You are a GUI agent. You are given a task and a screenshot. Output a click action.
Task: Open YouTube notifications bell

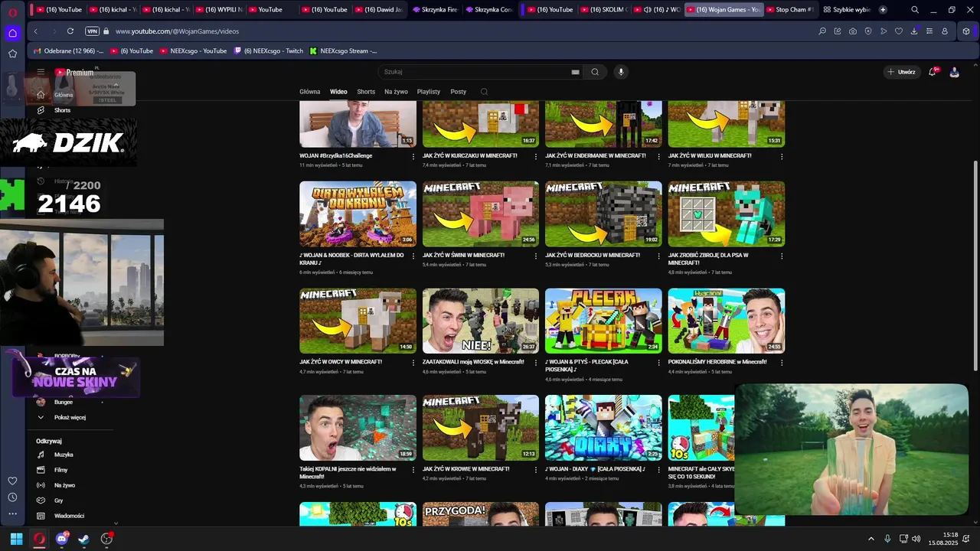coord(933,72)
